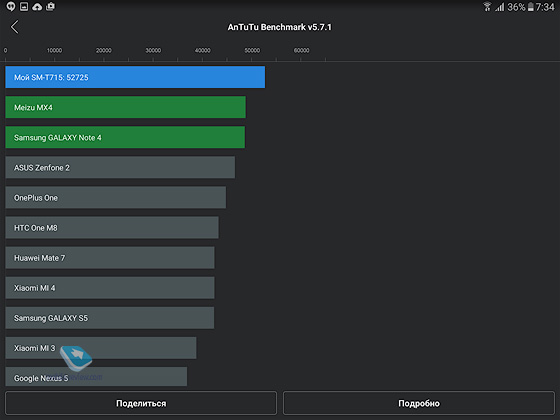Select the Huawei Mate 7 bar
Image resolution: width=560 pixels, height=420 pixels.
(x=110, y=258)
